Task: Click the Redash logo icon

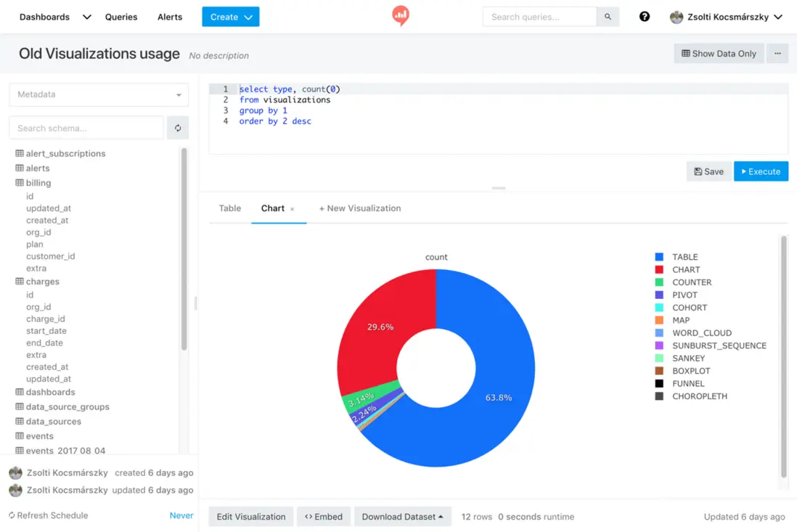Action: (x=400, y=15)
